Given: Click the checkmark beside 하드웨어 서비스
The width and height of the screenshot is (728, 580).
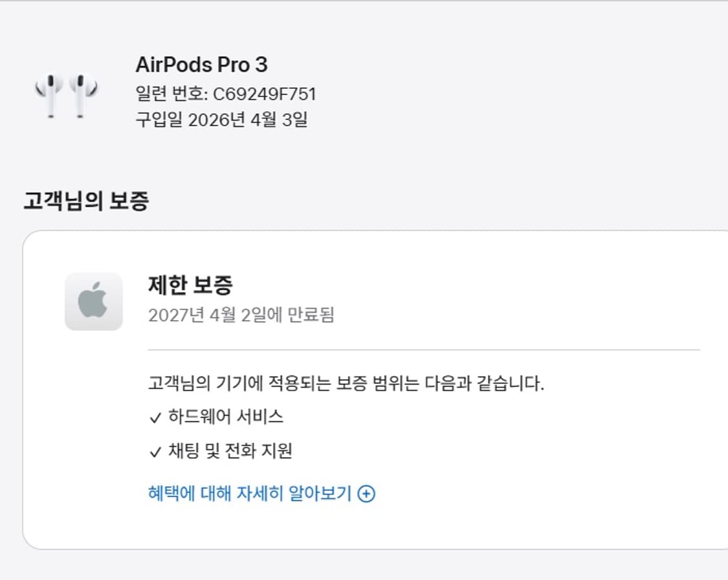Looking at the screenshot, I should (153, 418).
